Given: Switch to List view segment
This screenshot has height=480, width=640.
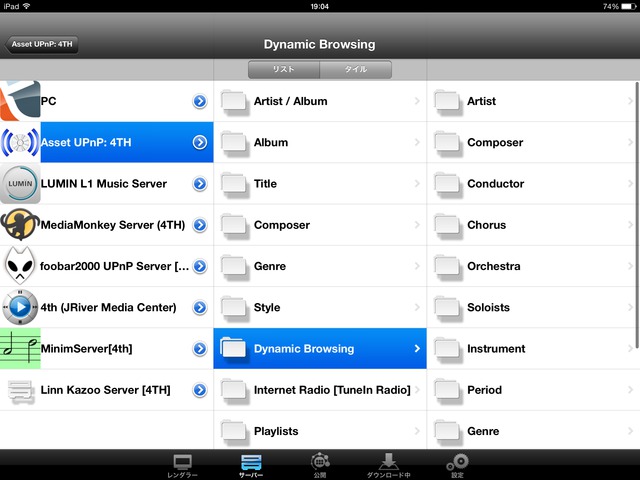Looking at the screenshot, I should pyautogui.click(x=284, y=69).
